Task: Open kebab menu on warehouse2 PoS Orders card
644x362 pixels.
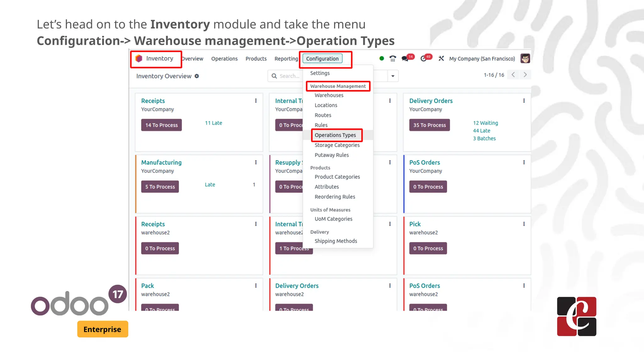Action: [x=524, y=285]
